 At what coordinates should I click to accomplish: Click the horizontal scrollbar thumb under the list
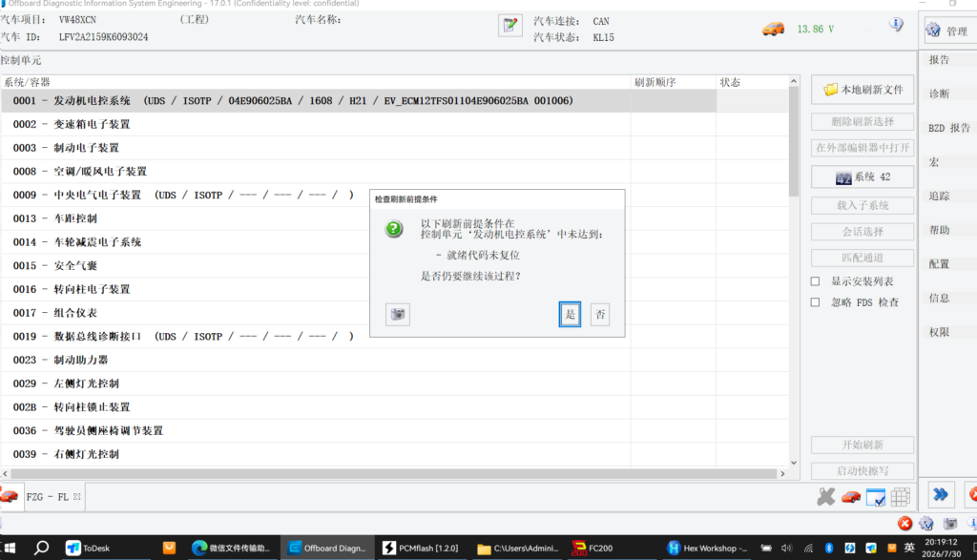click(393, 473)
